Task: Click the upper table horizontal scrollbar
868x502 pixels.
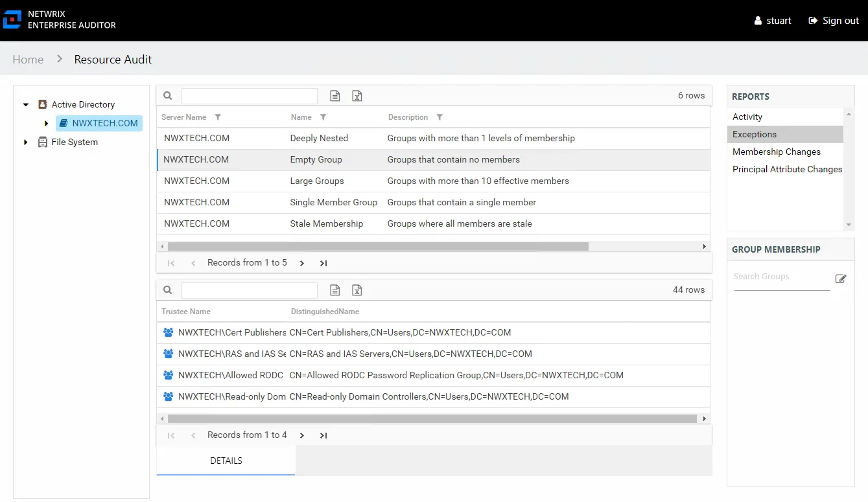Action: click(x=378, y=246)
